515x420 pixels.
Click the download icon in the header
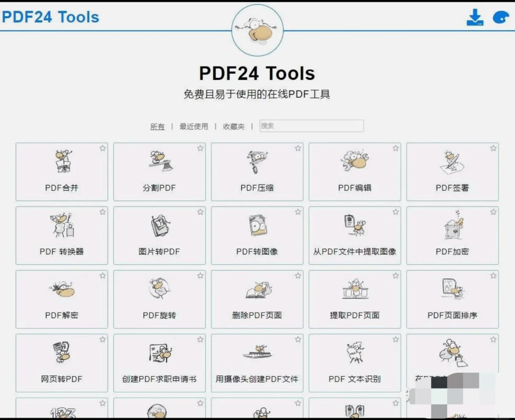point(475,17)
